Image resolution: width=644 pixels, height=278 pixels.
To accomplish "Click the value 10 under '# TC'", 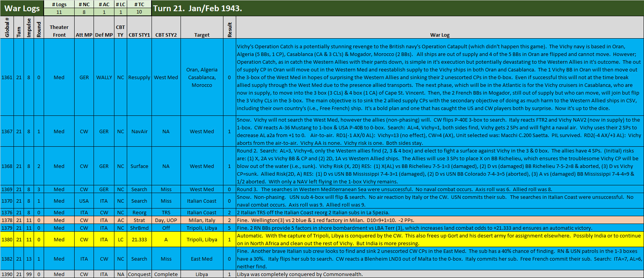I will pyautogui.click(x=139, y=12).
